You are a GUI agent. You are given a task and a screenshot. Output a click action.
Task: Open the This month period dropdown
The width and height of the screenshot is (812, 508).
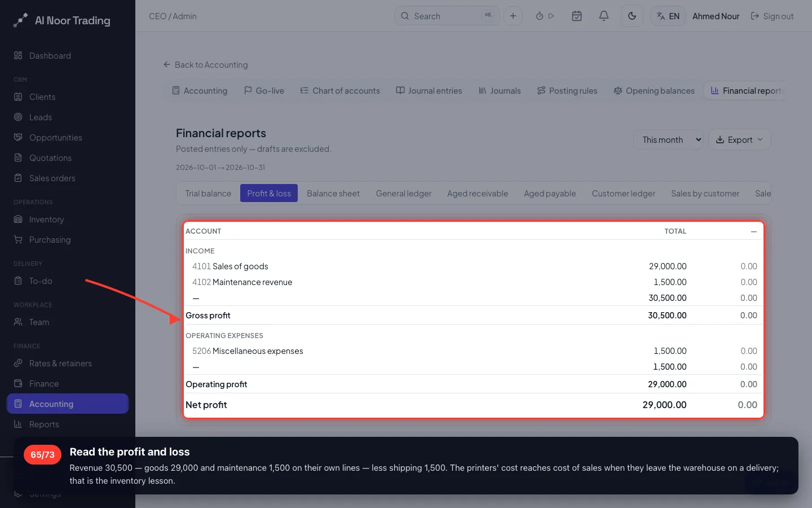point(668,139)
